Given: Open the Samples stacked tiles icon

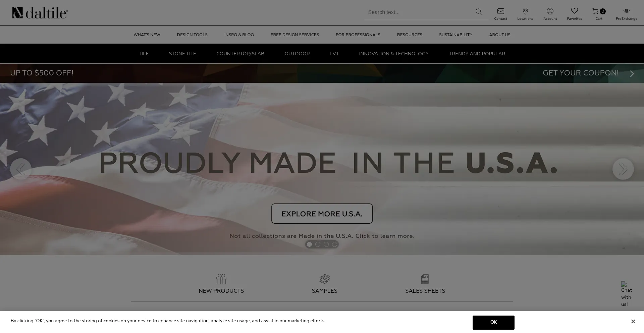Looking at the screenshot, I should coord(324,279).
